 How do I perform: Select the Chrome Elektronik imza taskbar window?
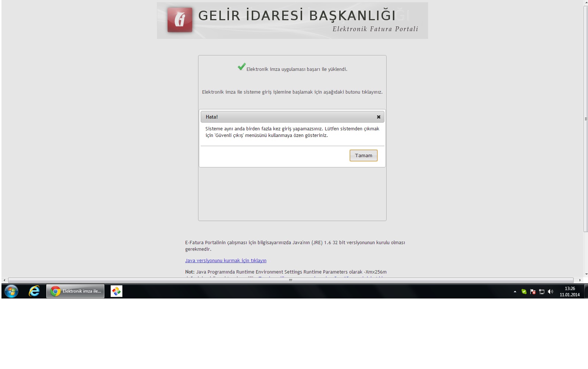click(x=76, y=291)
